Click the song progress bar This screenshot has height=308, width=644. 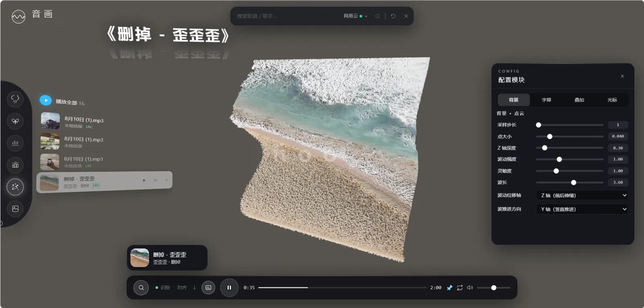pos(343,287)
